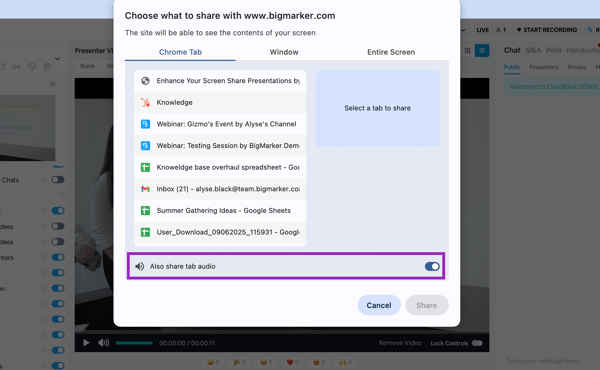Screen dimensions: 600x370
Task: Open the Polls tab in side panel
Action: 554,50
